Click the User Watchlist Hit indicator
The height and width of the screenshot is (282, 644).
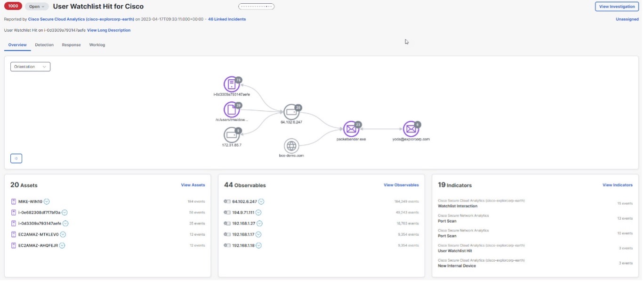tap(456, 251)
